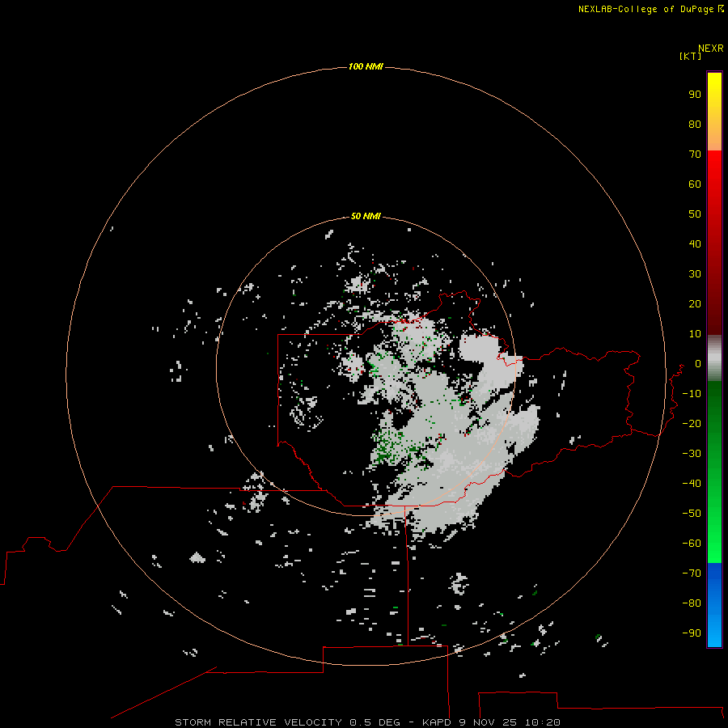Click the [KT] units label
This screenshot has height=728, width=728.
tap(691, 56)
